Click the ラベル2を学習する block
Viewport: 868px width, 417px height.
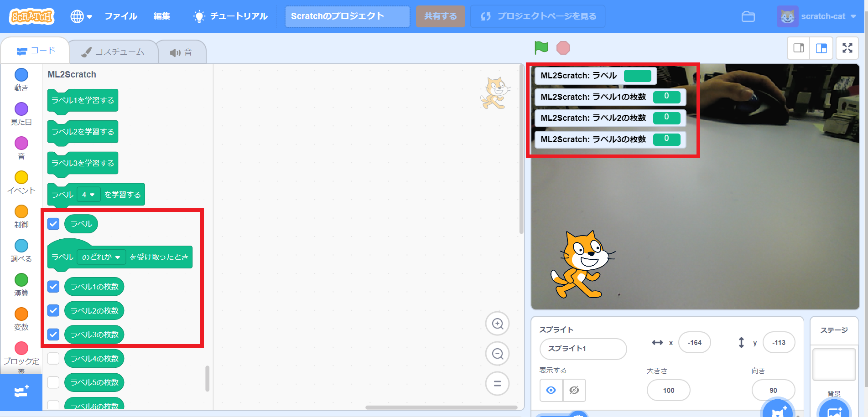pos(83,132)
